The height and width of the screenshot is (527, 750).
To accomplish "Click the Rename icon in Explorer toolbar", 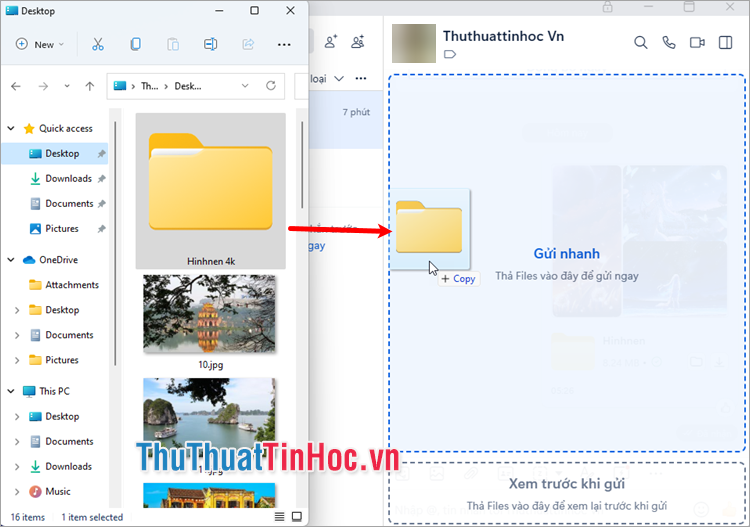I will coord(210,44).
